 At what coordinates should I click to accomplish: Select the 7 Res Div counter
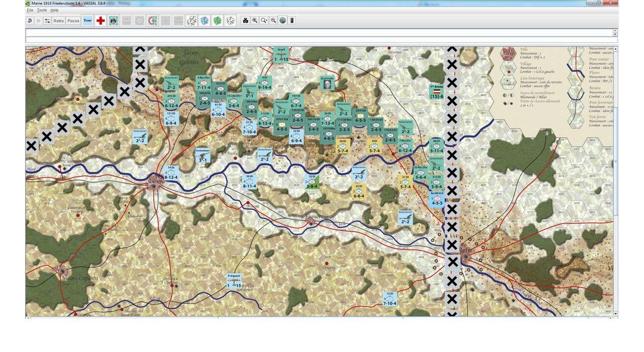point(405,147)
